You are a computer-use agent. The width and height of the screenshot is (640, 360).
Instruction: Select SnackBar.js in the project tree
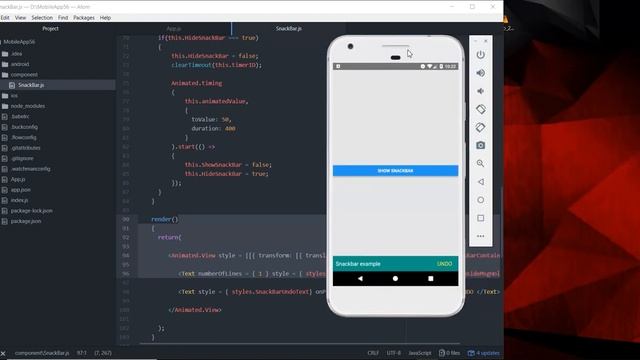[x=31, y=85]
